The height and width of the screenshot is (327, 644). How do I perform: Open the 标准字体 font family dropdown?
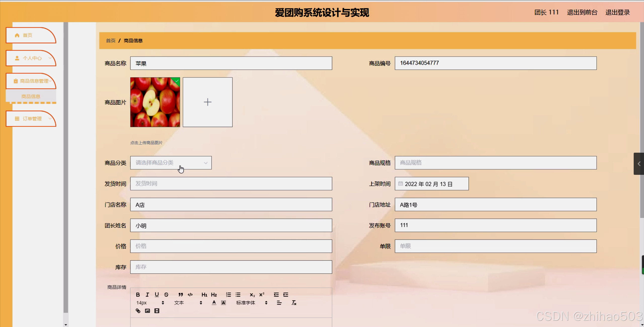pyautogui.click(x=251, y=303)
